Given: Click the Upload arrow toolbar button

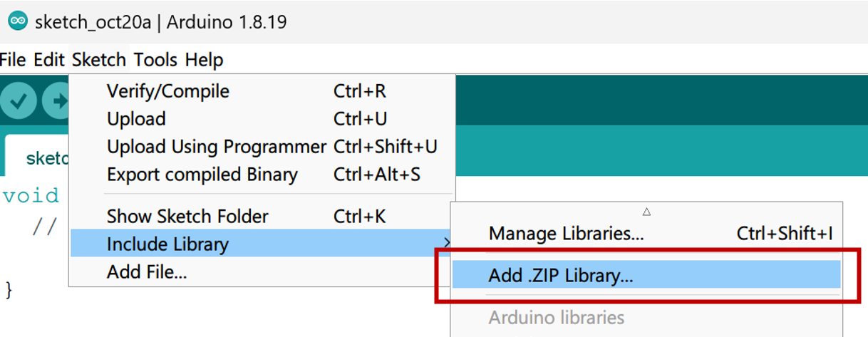Looking at the screenshot, I should 56,102.
